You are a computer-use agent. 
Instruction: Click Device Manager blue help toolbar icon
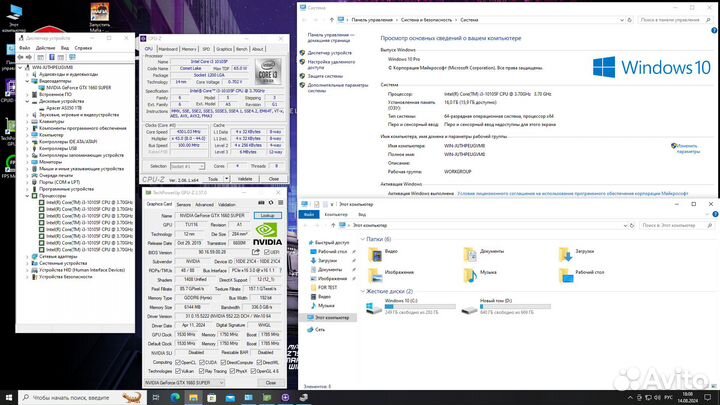point(51,57)
